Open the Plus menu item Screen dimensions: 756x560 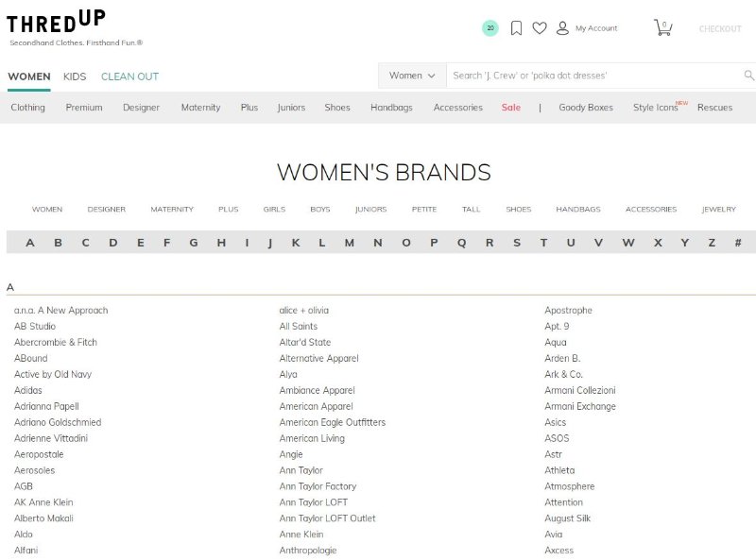tap(249, 108)
